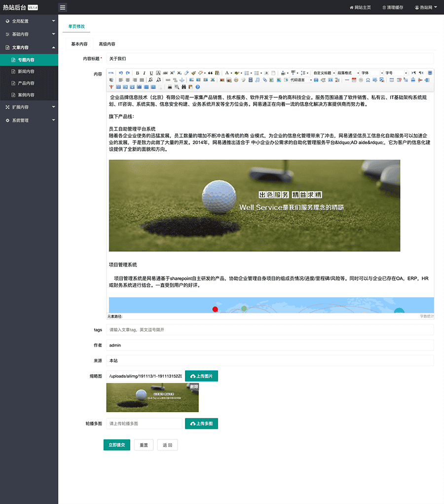The image size is (444, 504).
Task: Collapse 文章内容 sidebar section
Action: [29, 47]
